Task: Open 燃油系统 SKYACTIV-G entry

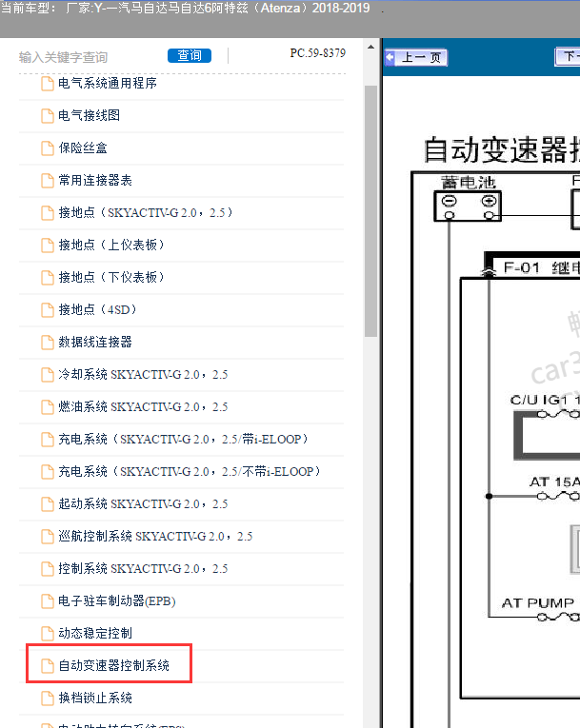Action: pos(143,406)
